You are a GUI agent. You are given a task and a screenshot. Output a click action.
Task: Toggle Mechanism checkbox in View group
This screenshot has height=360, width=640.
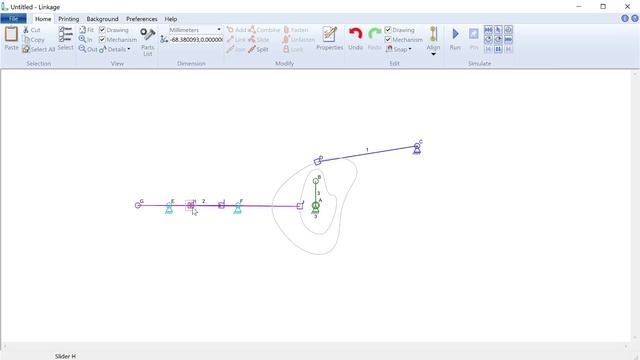click(x=118, y=40)
